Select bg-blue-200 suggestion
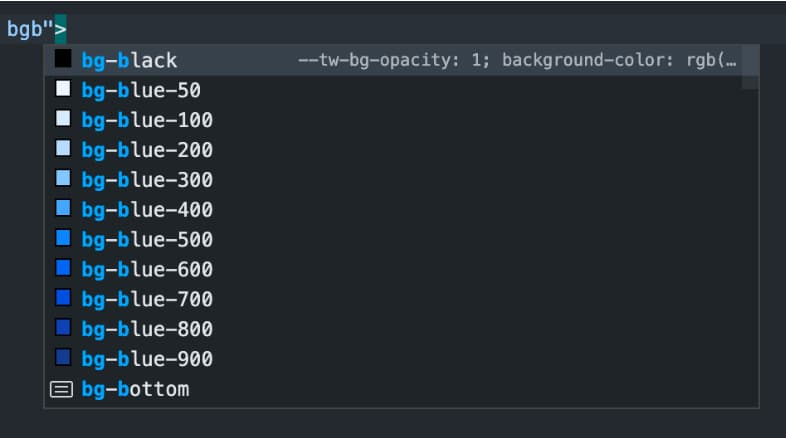786x438 pixels. pos(146,151)
